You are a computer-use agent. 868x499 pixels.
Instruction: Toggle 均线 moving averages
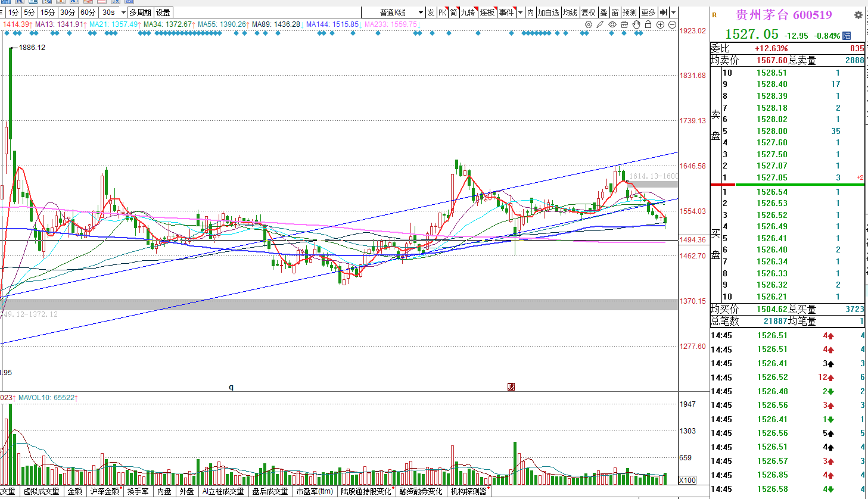tap(570, 12)
